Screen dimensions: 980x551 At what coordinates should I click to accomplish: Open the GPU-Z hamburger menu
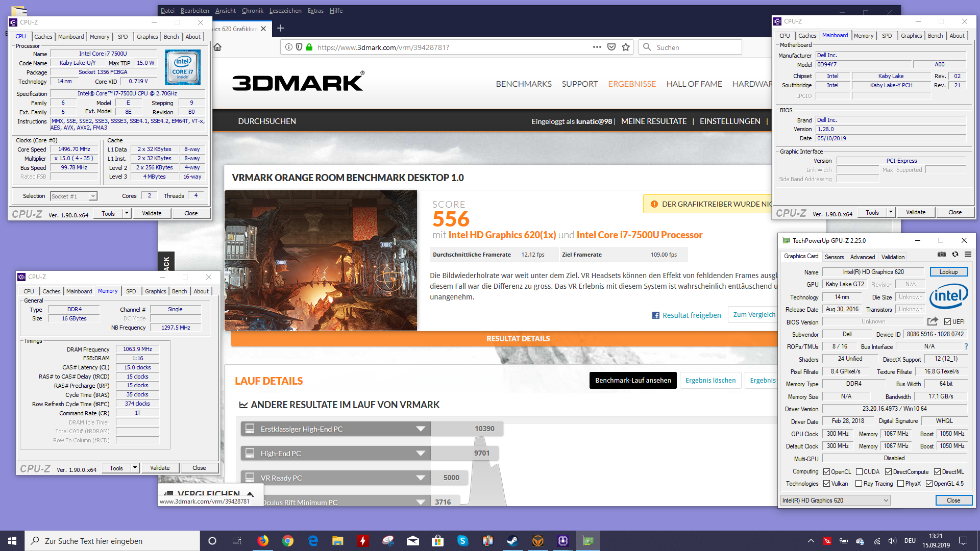(x=968, y=255)
